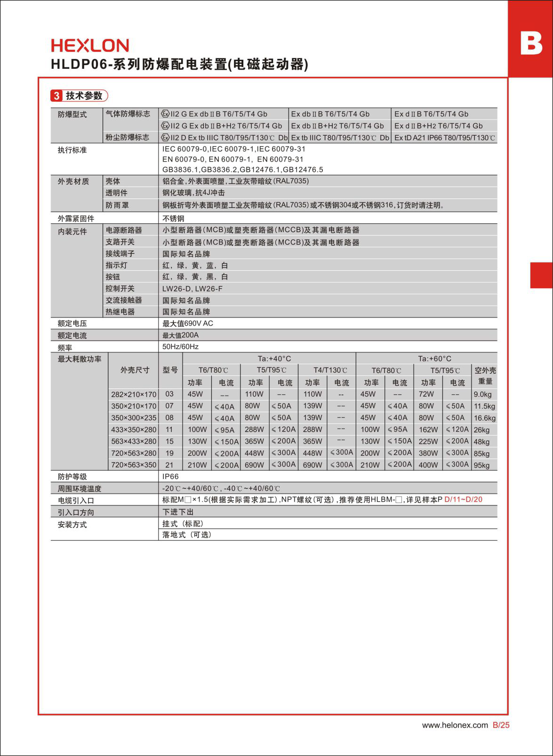Click the 720×563×280 size cell
This screenshot has width=553, height=756.
click(x=134, y=453)
